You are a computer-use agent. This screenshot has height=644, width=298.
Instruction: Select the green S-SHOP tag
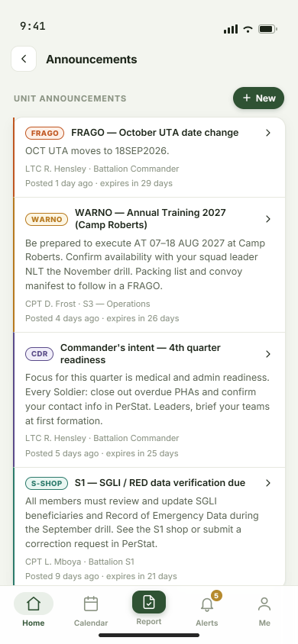[x=47, y=484]
